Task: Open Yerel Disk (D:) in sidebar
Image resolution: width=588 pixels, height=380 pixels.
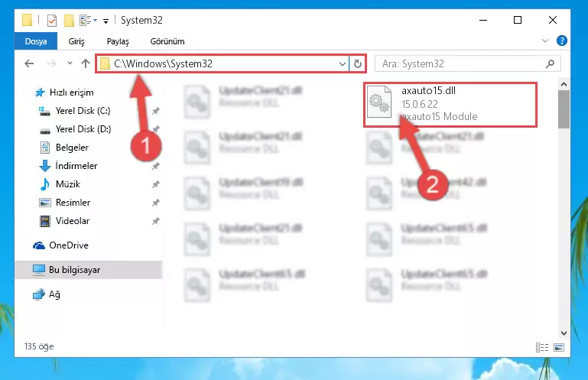Action: pos(83,129)
